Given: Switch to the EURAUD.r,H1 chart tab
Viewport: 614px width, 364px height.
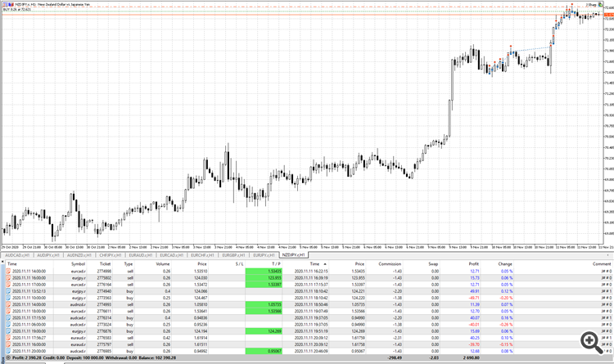Looking at the screenshot, I should 141,255.
